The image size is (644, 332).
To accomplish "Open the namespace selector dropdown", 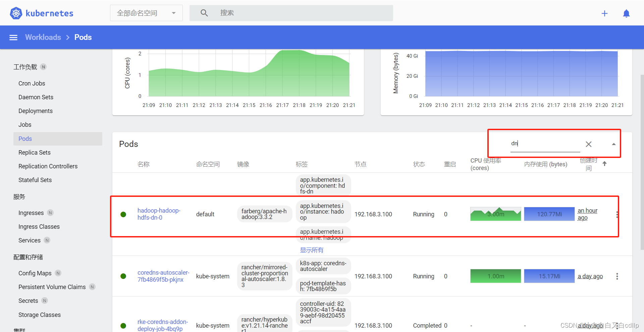I will 146,13.
